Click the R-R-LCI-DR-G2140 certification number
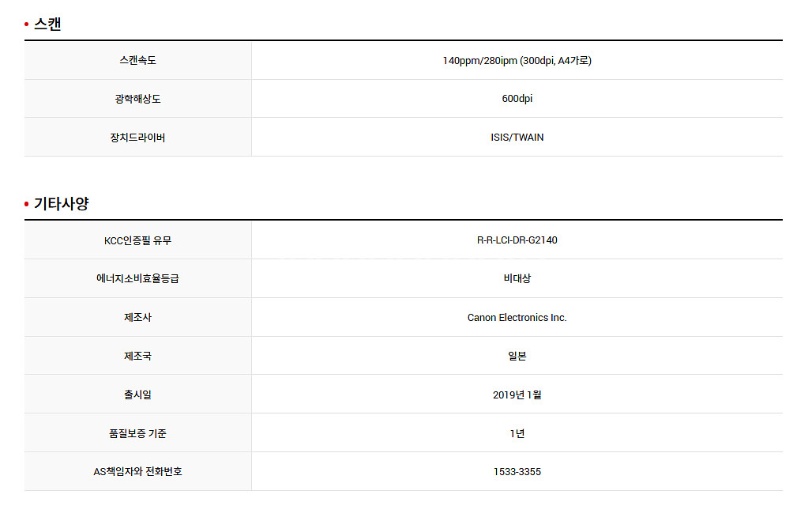Screen dimensions: 812x521 point(517,240)
